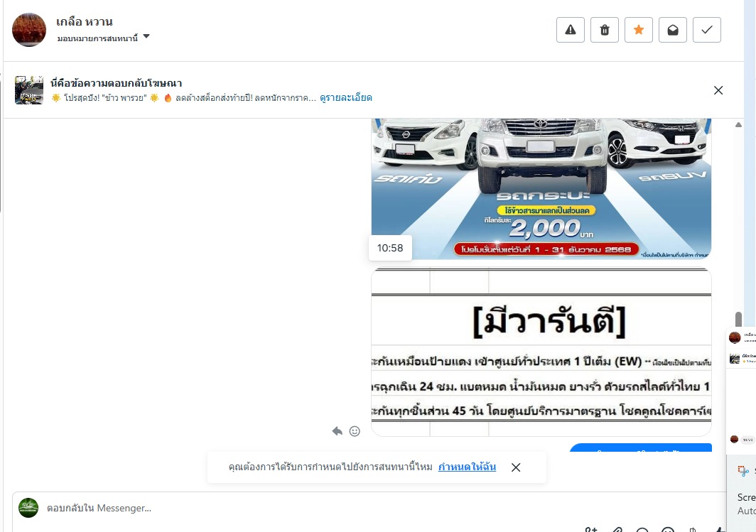Focus the ตอบกลับใน Messenger reply field
The height and width of the screenshot is (532, 756).
click(367, 508)
